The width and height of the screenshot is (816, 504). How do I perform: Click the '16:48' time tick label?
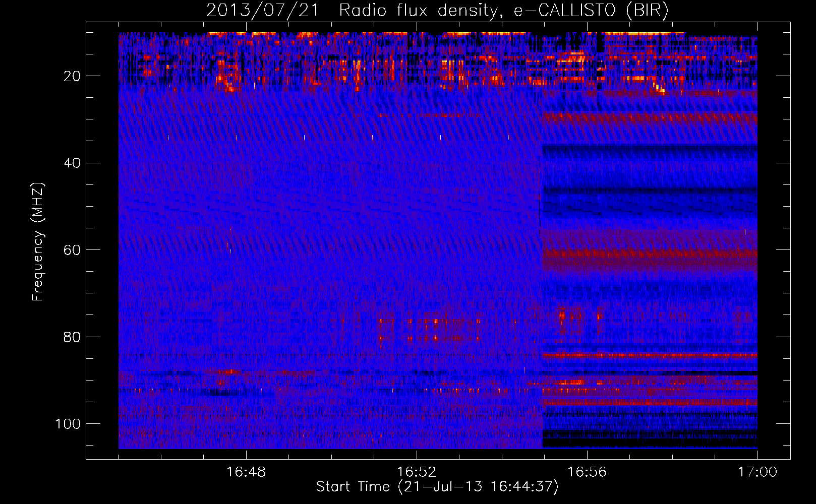coord(246,472)
